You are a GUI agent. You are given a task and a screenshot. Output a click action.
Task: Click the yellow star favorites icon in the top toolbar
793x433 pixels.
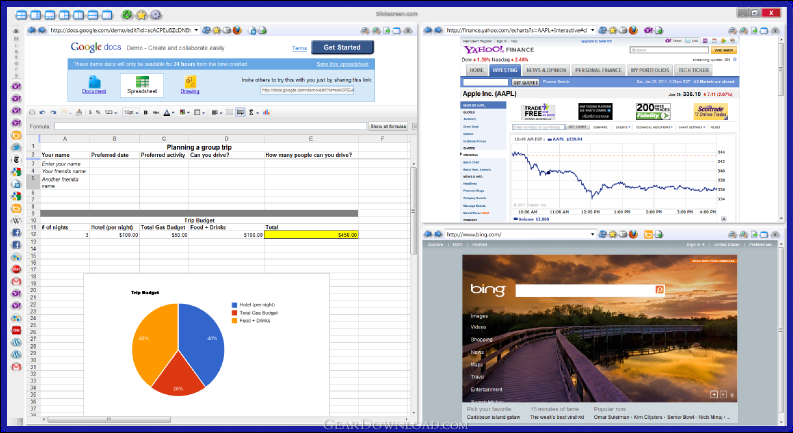coord(142,15)
